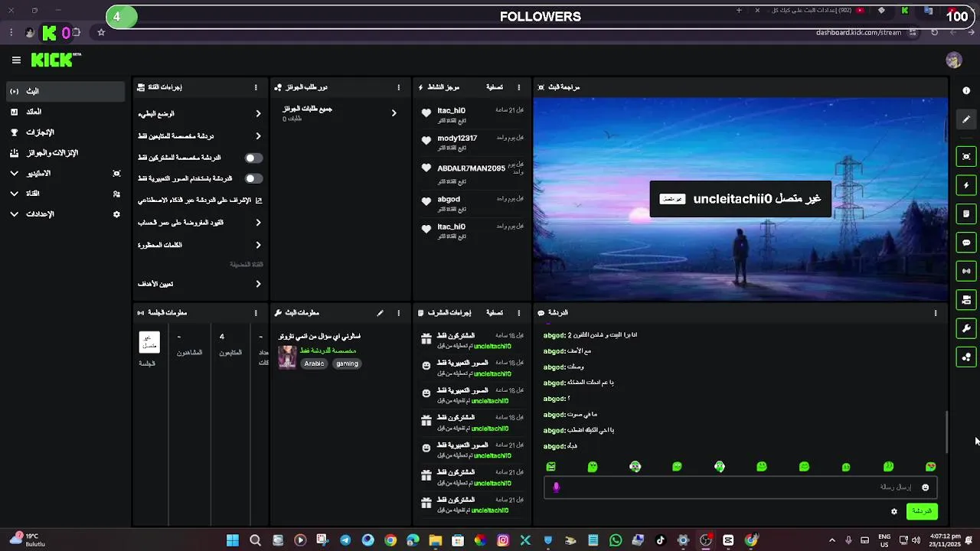The width and height of the screenshot is (980, 551).
Task: Open the hamburger menu beside the KICK logo
Action: click(16, 60)
